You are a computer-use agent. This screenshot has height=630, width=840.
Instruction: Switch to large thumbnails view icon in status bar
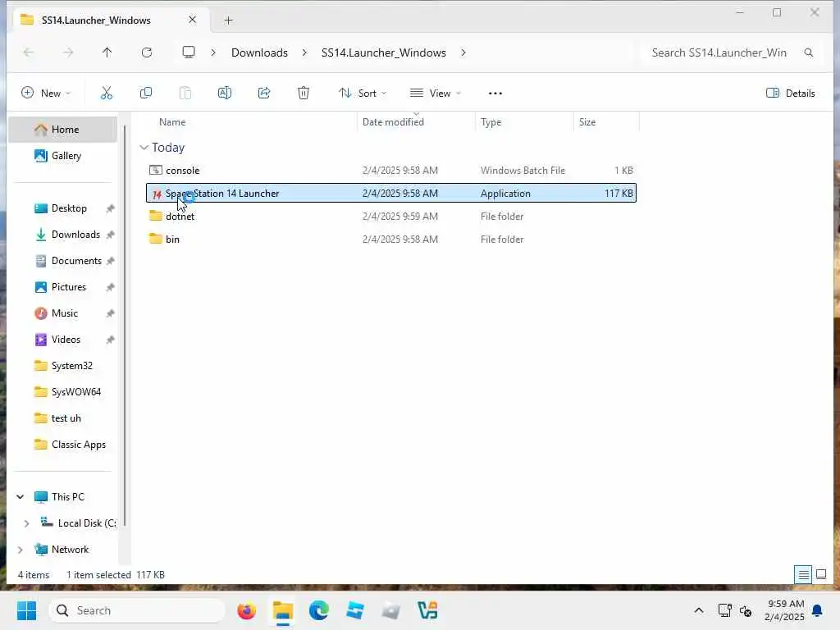pos(820,575)
